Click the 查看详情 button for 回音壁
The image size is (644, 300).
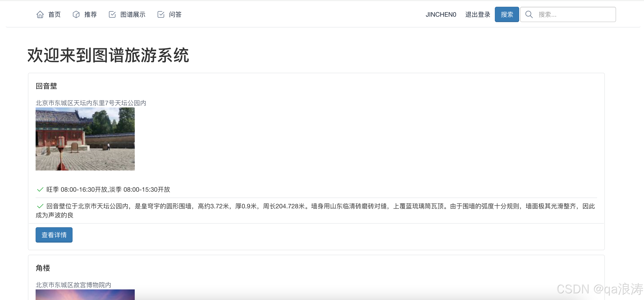[x=54, y=235]
